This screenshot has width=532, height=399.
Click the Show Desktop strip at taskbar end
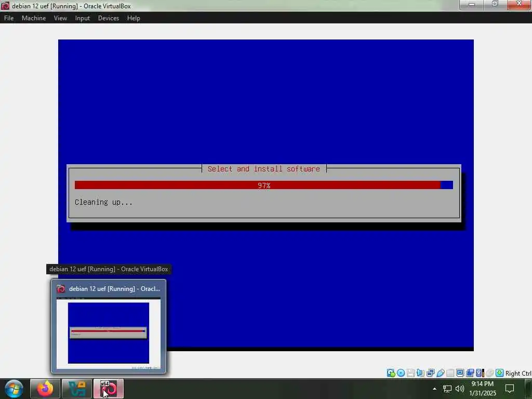pos(528,389)
